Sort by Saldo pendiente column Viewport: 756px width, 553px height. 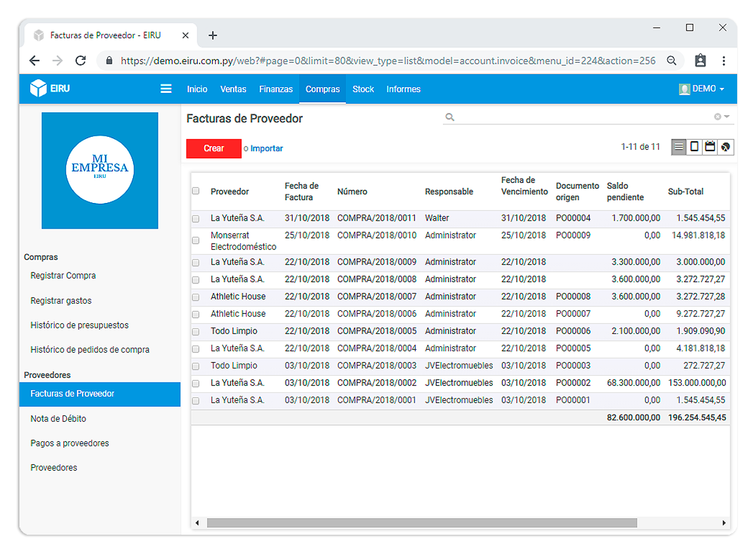click(625, 192)
